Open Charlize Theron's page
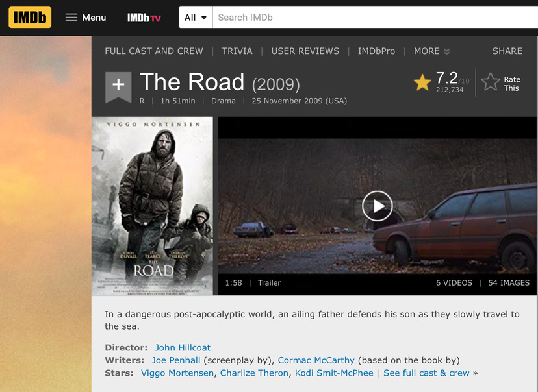Screen dimensions: 538x392 point(254,373)
